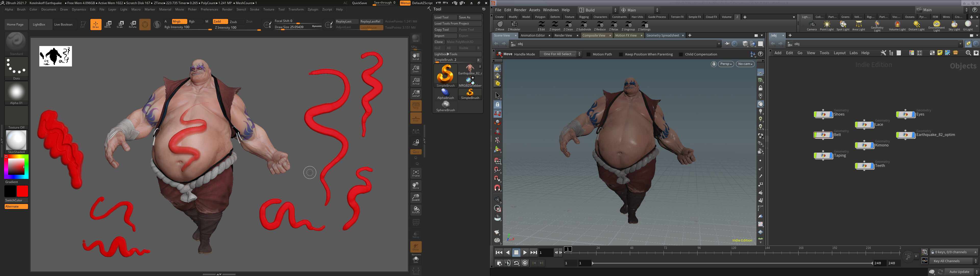This screenshot has width=980, height=276.
Task: Click the Zoom3D icon
Action: [x=416, y=198]
